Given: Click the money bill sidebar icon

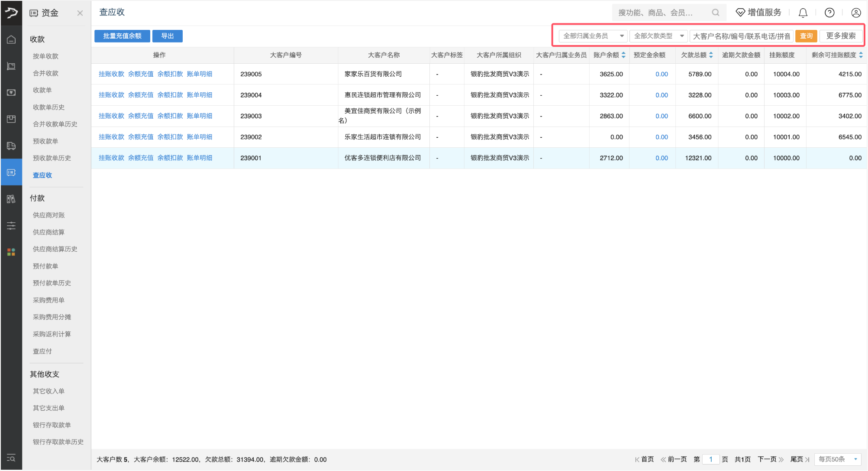Looking at the screenshot, I should pyautogui.click(x=11, y=93).
